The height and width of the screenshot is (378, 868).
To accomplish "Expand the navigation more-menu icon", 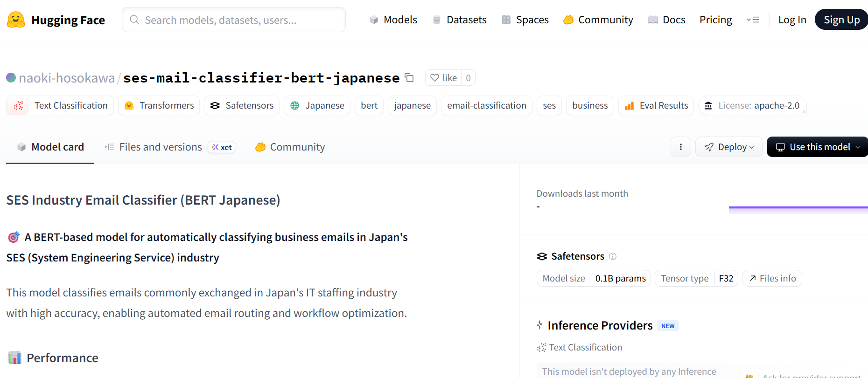I will click(753, 20).
